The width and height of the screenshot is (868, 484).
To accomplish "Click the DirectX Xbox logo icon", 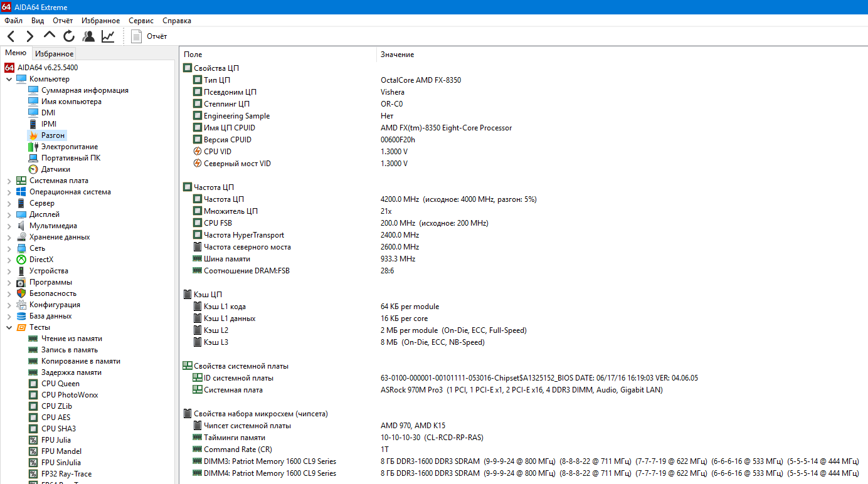I will (21, 260).
